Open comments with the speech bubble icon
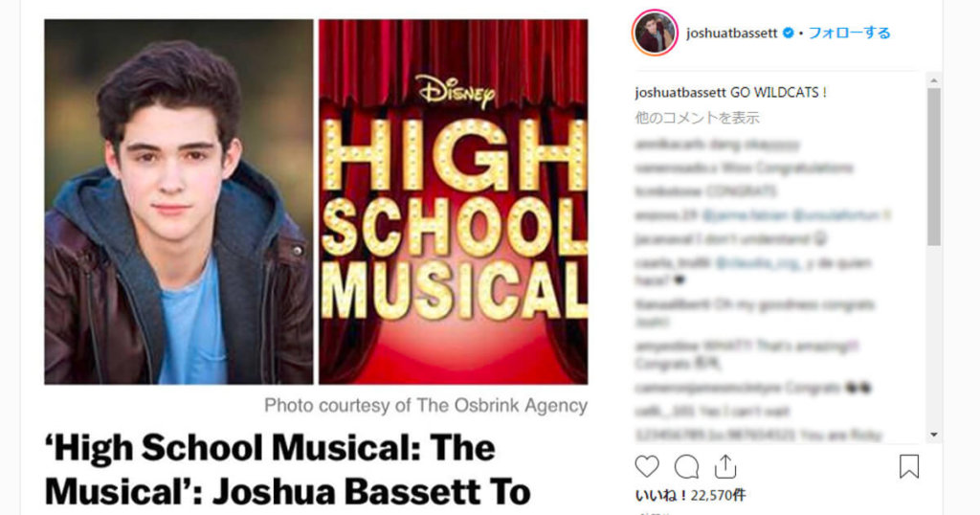This screenshot has height=515, width=980. (x=686, y=466)
